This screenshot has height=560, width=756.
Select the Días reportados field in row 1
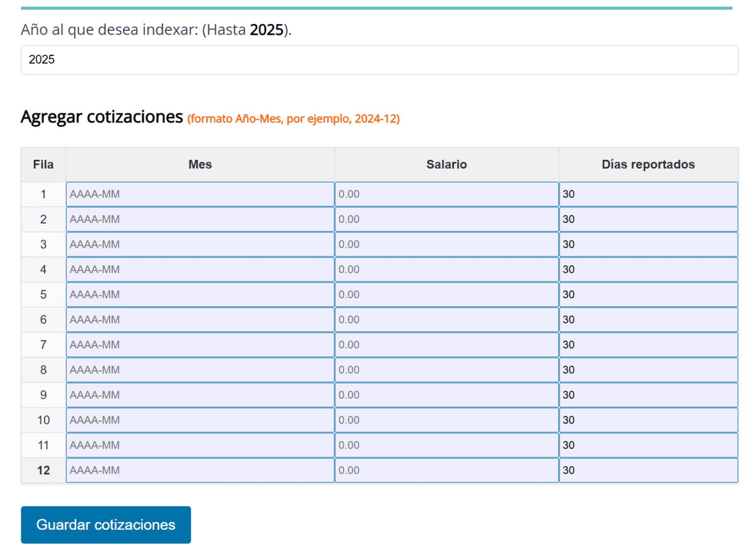pyautogui.click(x=648, y=195)
